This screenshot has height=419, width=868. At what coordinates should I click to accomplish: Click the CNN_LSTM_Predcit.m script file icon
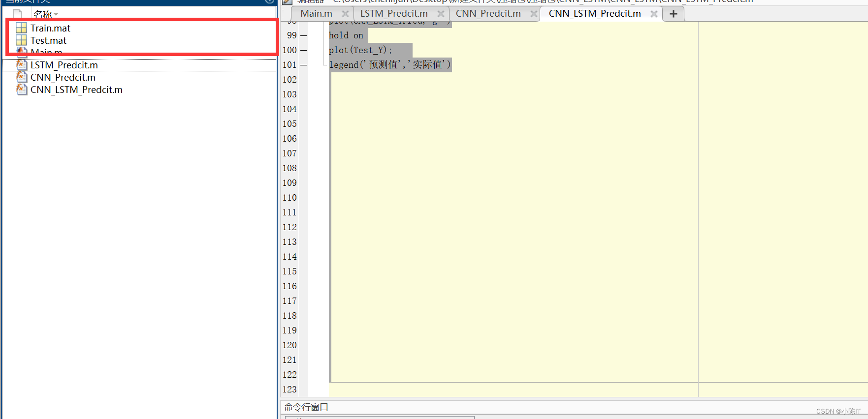point(21,89)
